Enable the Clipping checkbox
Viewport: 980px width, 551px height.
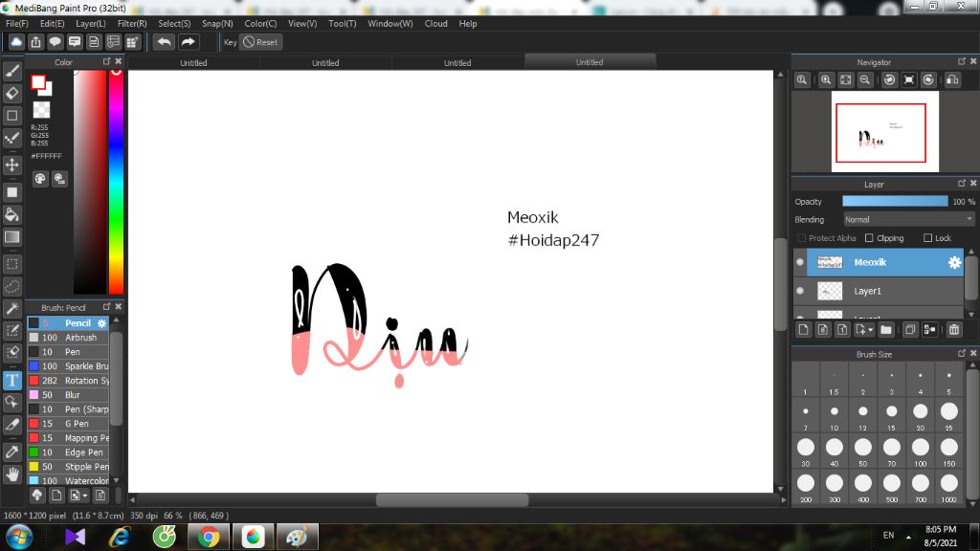click(x=869, y=238)
